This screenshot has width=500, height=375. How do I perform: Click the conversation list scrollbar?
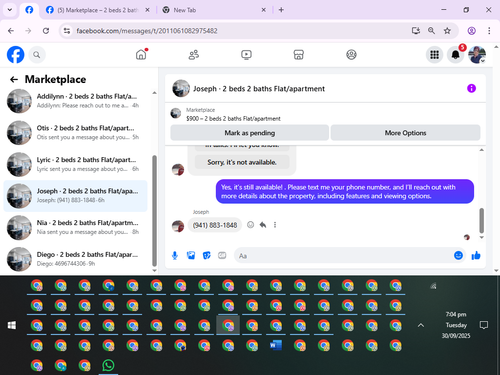click(154, 210)
